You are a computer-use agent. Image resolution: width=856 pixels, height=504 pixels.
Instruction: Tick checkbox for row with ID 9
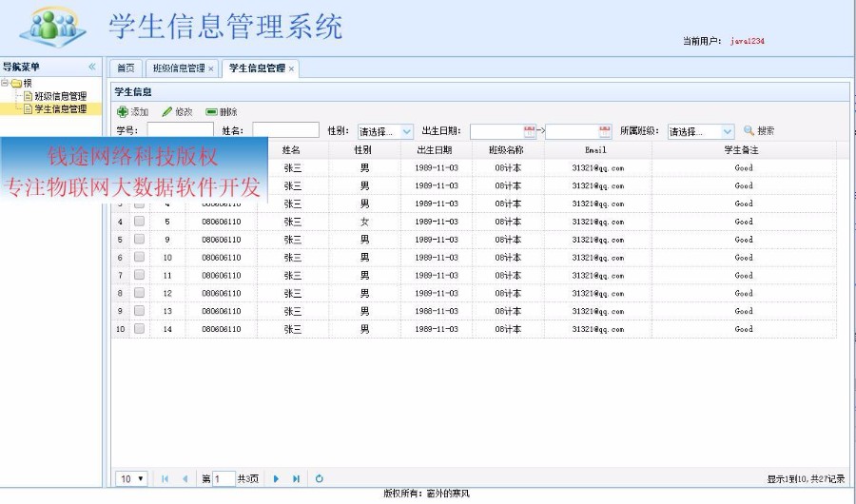pos(139,240)
